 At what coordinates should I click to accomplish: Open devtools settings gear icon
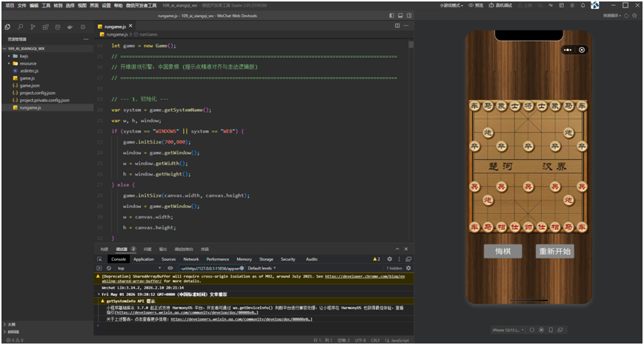389,259
